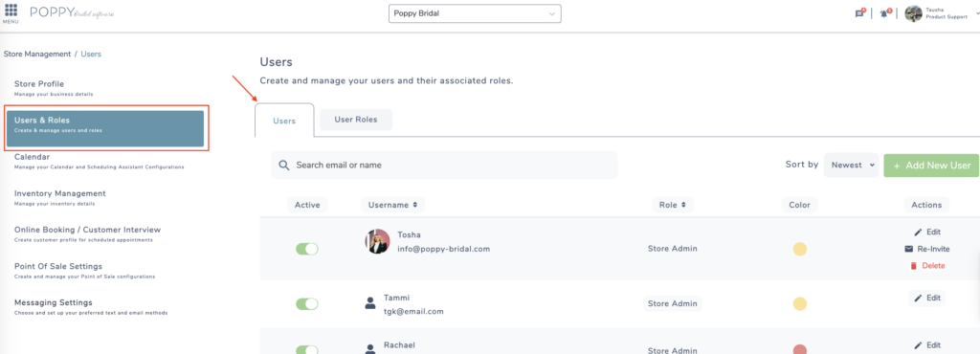980x354 pixels.
Task: Select Users & Roles in sidebar
Action: pyautogui.click(x=105, y=128)
